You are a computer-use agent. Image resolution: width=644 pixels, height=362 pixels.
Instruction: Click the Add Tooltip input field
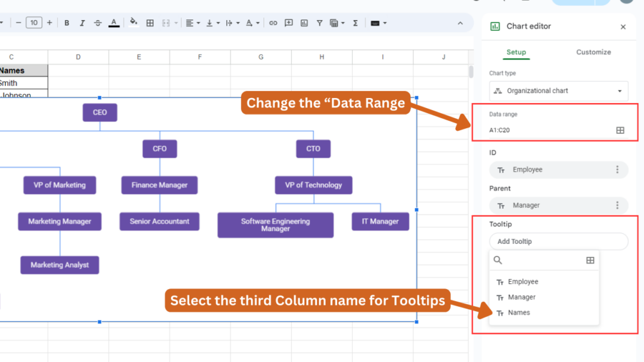click(x=558, y=241)
